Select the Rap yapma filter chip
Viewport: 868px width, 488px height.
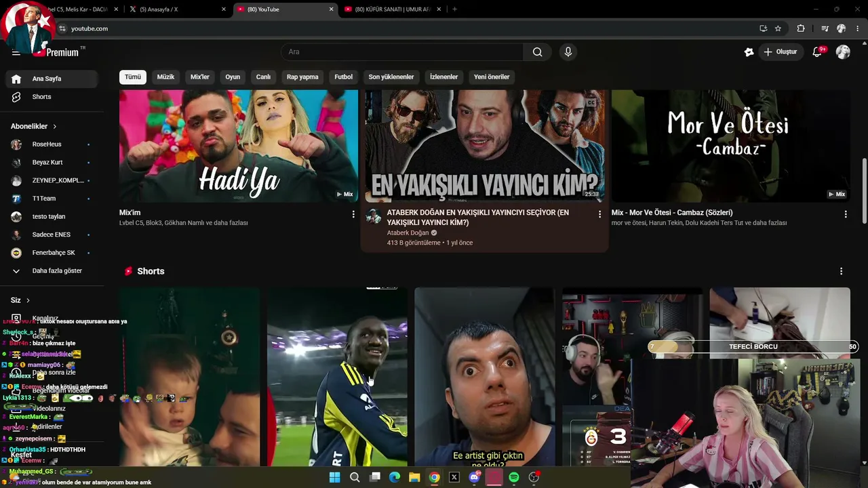pyautogui.click(x=302, y=77)
